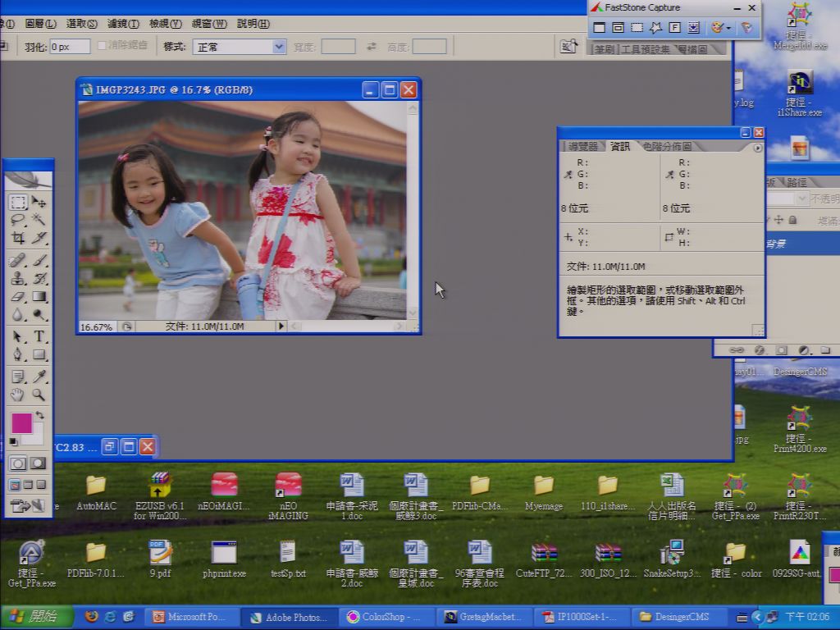Select the Clone Stamp tool
Screen dimensions: 840x630
(18, 278)
